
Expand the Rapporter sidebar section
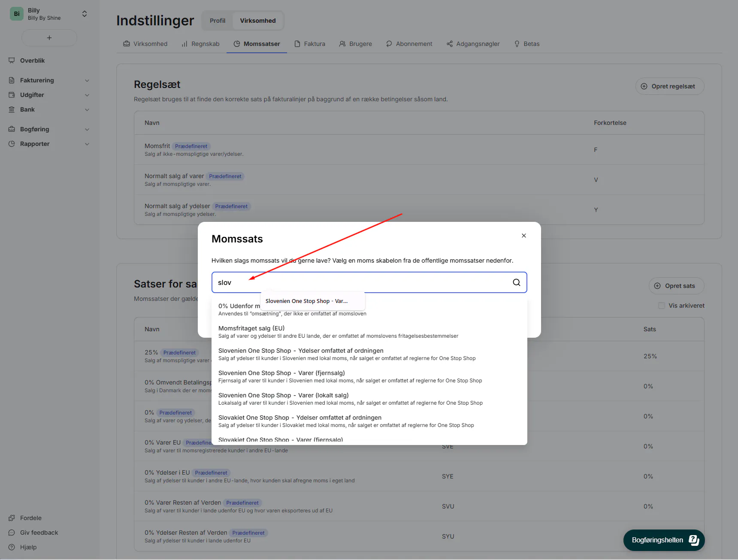[87, 144]
